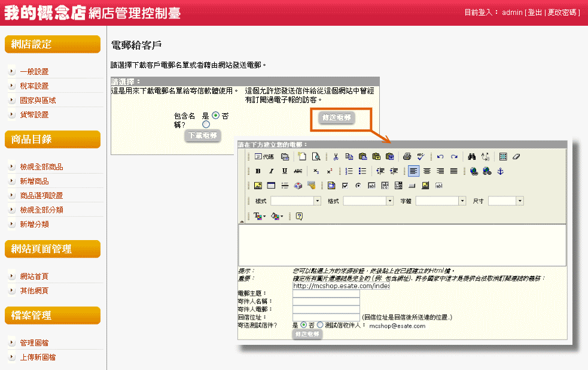588x370 pixels.
Task: Click the center align icon
Action: pos(427,171)
